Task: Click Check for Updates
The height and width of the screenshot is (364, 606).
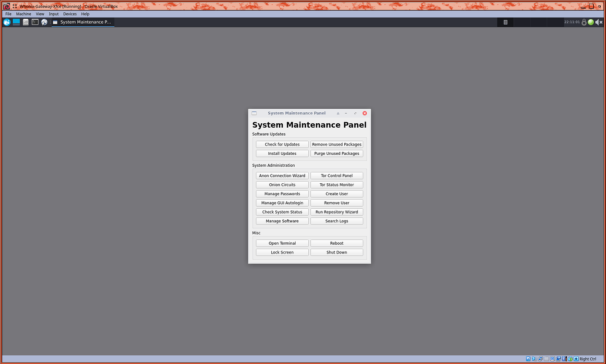Action: [281, 144]
